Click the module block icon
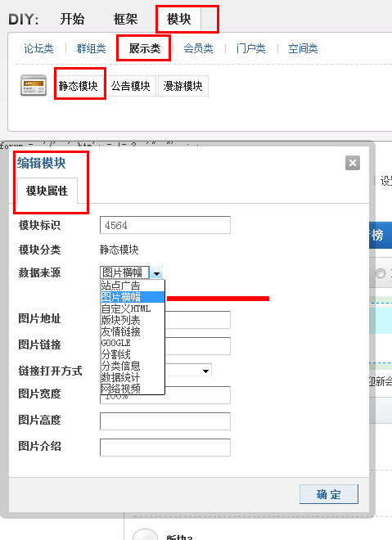The image size is (392, 540). tap(34, 85)
